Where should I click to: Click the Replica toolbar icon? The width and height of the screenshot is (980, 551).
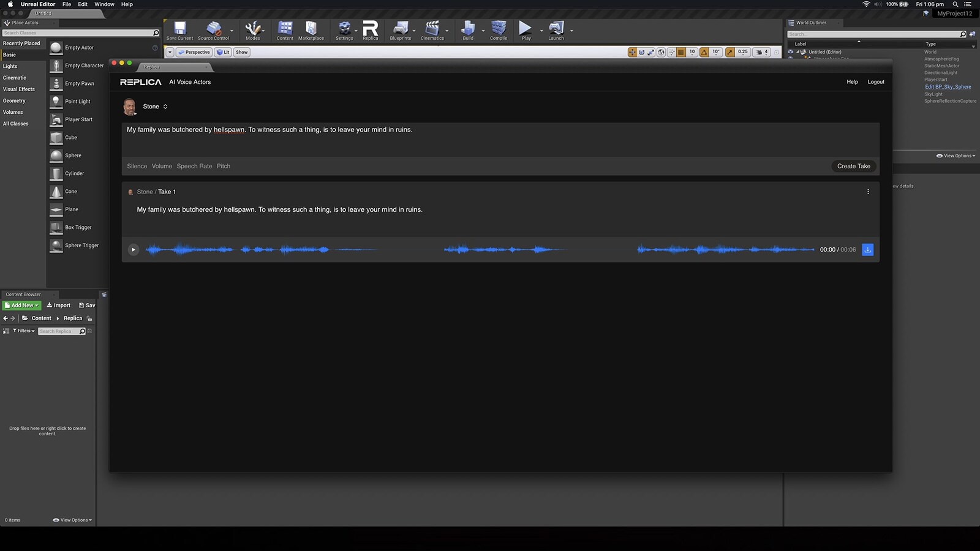click(x=370, y=29)
